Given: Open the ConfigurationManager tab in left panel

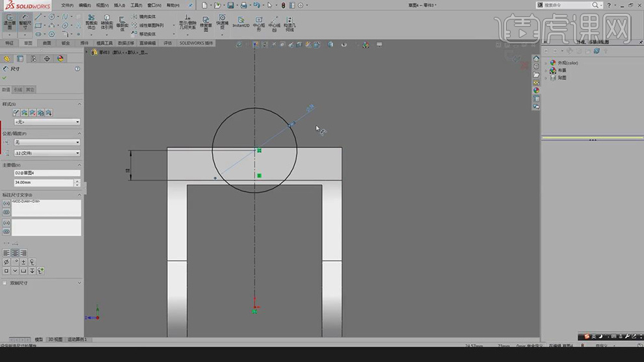Looking at the screenshot, I should click(33, 58).
